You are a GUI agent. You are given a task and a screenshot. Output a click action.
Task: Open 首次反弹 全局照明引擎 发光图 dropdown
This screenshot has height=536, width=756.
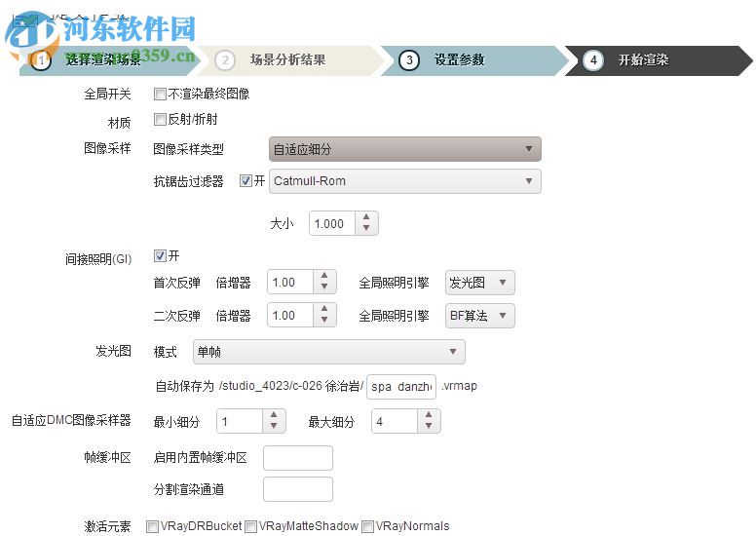[479, 283]
